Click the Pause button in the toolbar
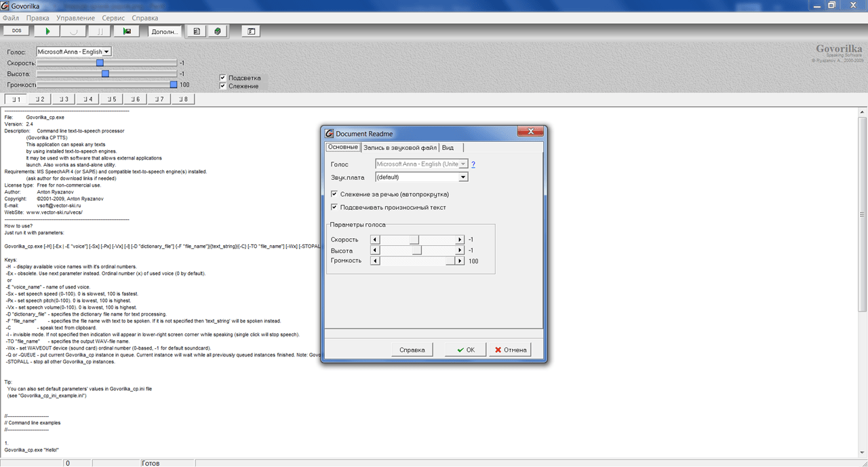Screen dimensions: 868x467 (x=100, y=31)
